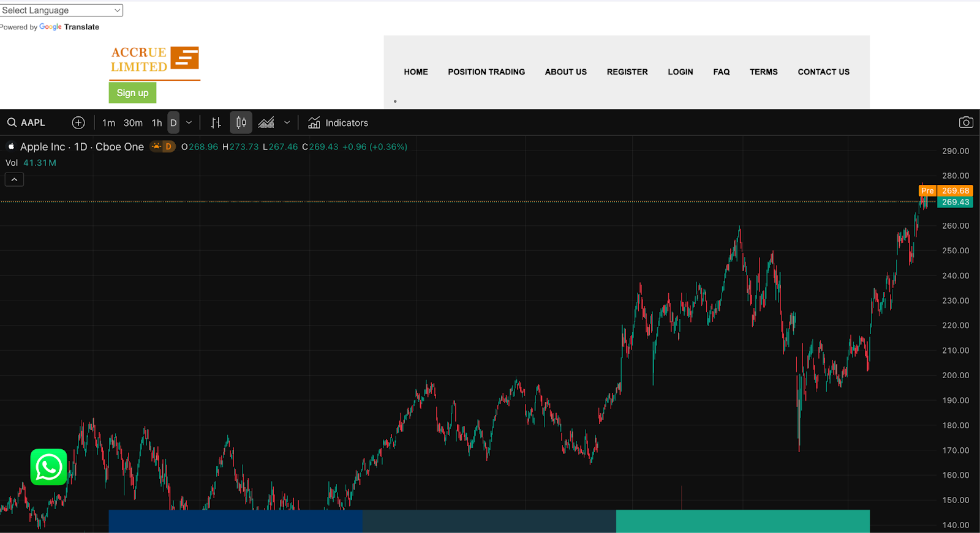Click the pre-market session sun icon
980x533 pixels.
pyautogui.click(x=157, y=147)
